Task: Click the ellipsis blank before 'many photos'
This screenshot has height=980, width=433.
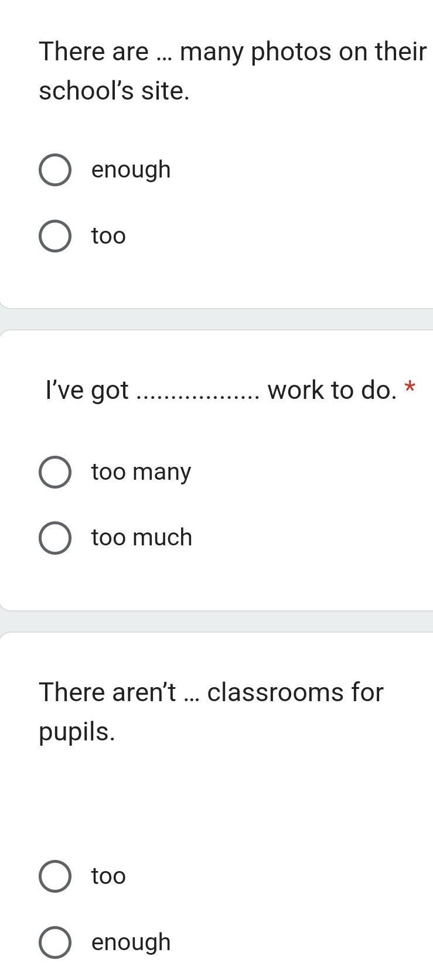Action: [163, 57]
